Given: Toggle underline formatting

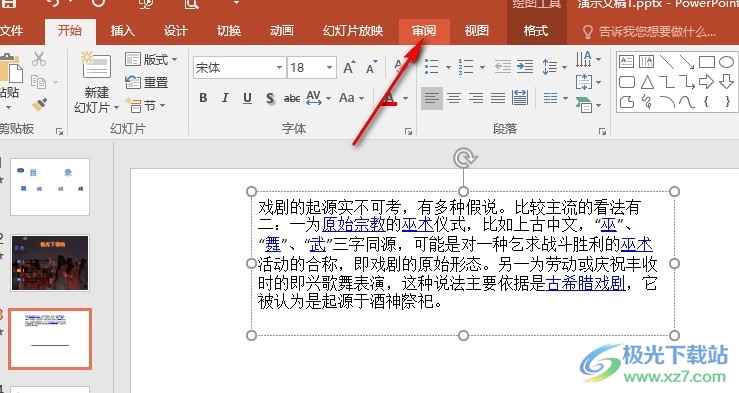Looking at the screenshot, I should (247, 98).
